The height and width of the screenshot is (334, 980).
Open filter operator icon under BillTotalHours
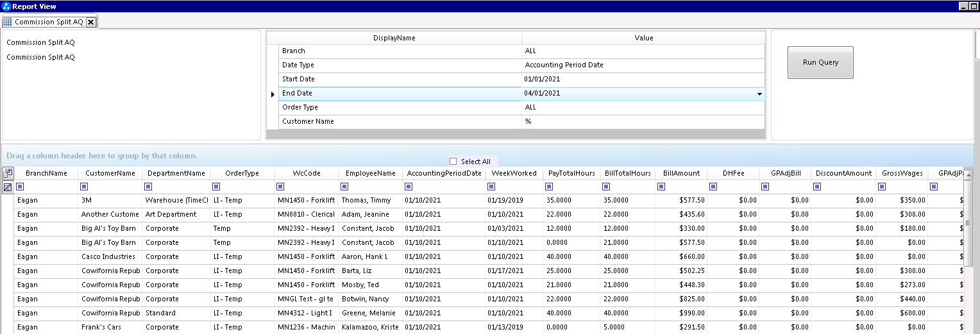click(606, 187)
